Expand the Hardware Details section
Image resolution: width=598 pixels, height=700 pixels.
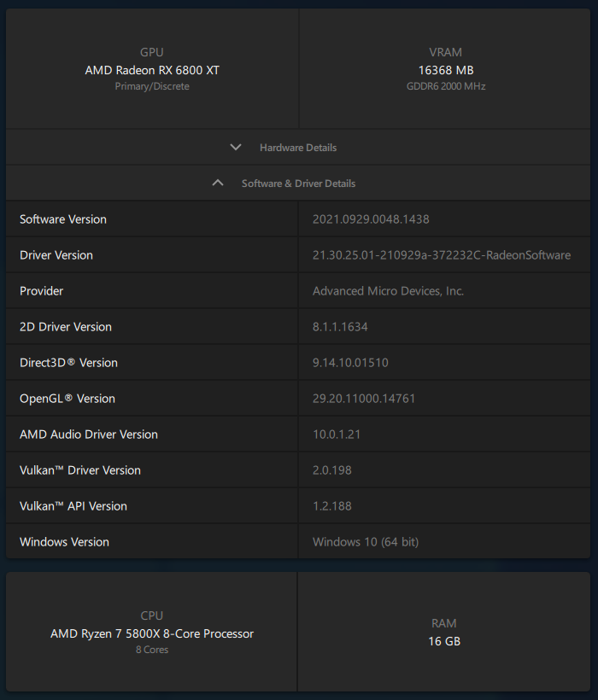[298, 148]
